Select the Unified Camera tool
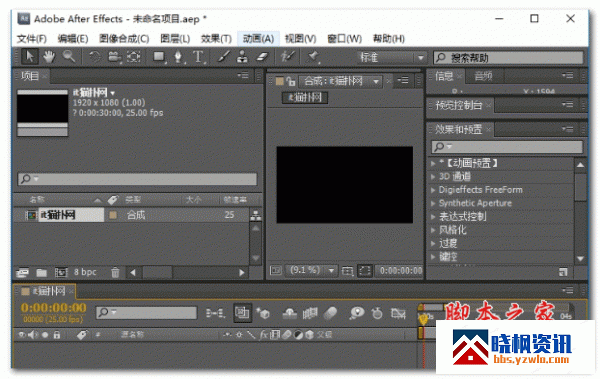The image size is (600, 379). 114,57
